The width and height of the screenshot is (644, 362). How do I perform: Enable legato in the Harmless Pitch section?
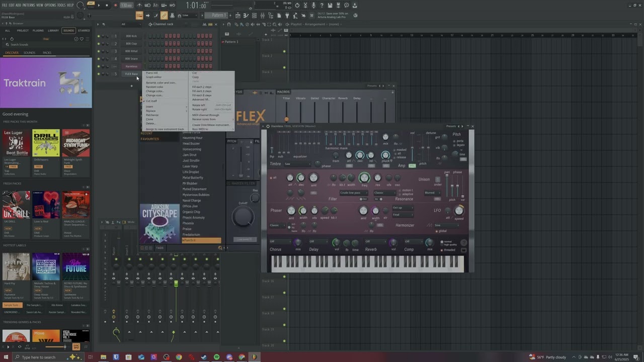459,145
